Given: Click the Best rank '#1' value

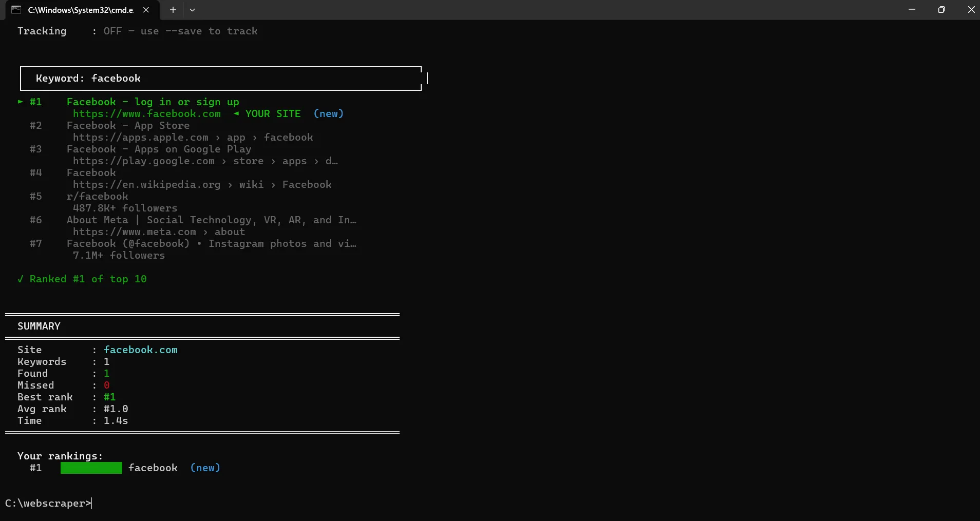Looking at the screenshot, I should 109,397.
